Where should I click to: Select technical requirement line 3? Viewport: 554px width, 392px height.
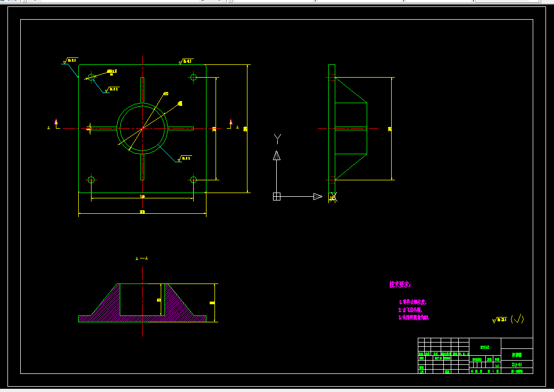414,318
